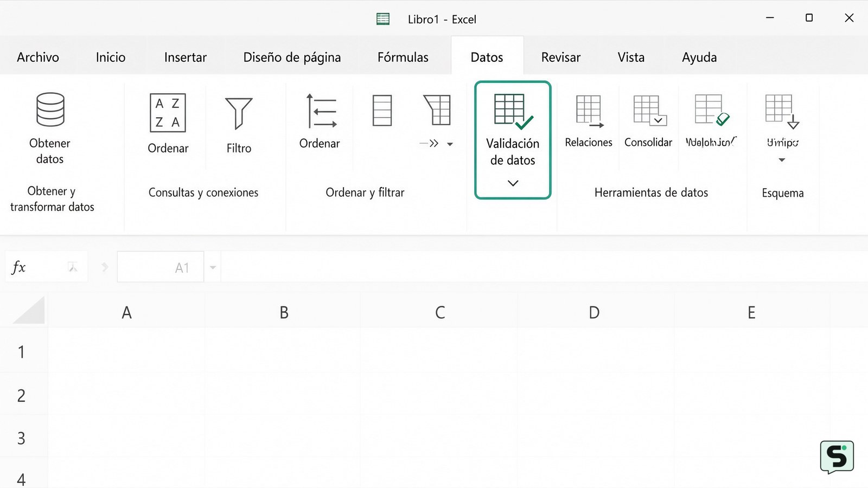Apply the Filtro funnel icon
868x488 pixels.
pyautogui.click(x=239, y=113)
